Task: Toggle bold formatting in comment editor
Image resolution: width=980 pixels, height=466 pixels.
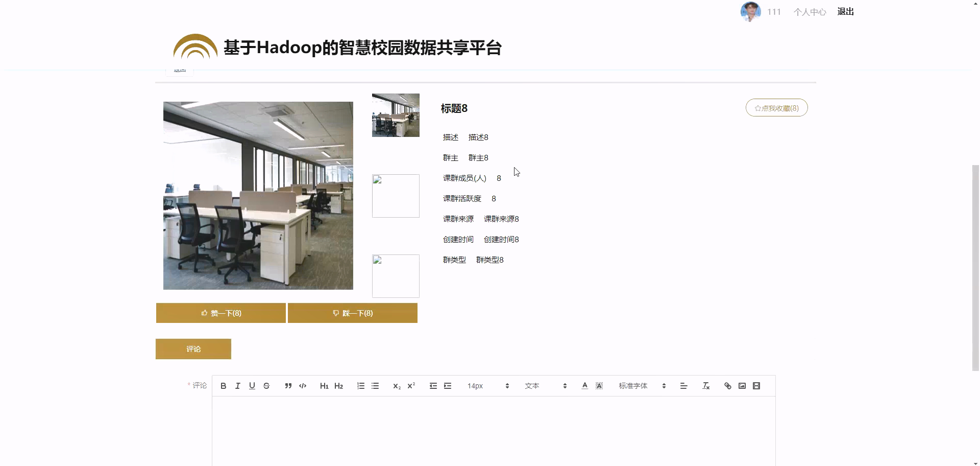Action: pyautogui.click(x=223, y=386)
